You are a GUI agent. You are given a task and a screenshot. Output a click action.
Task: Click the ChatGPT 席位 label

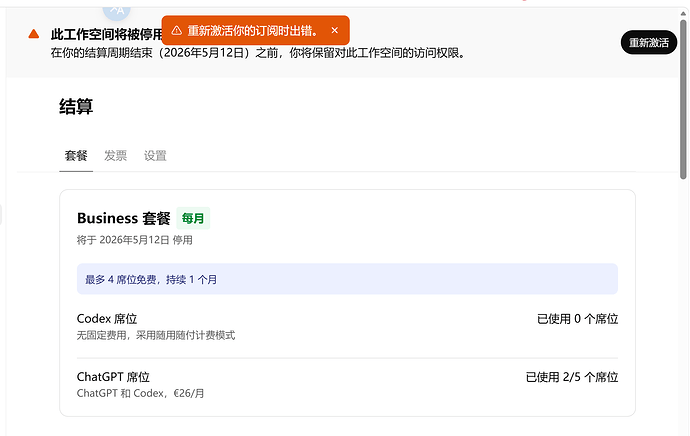[113, 377]
